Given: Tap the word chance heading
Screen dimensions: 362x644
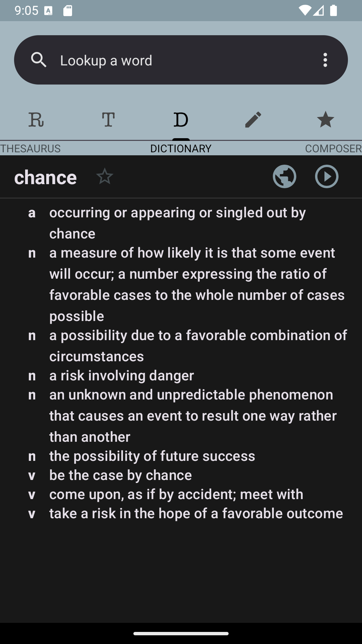Looking at the screenshot, I should pyautogui.click(x=46, y=177).
